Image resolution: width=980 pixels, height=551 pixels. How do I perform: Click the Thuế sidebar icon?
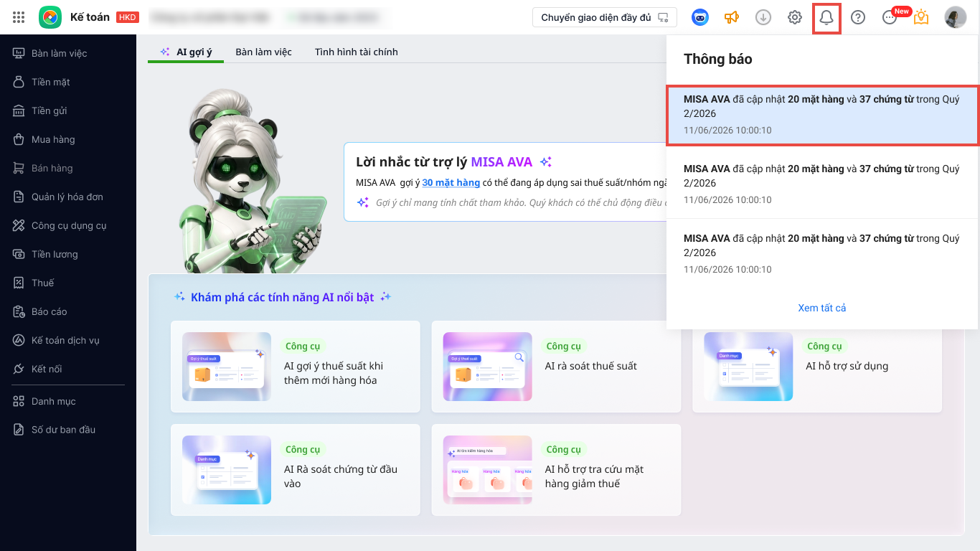pyautogui.click(x=19, y=283)
